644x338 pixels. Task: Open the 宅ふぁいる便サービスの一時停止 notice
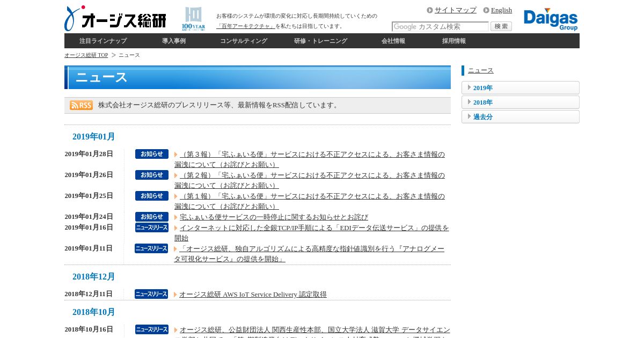click(x=274, y=217)
